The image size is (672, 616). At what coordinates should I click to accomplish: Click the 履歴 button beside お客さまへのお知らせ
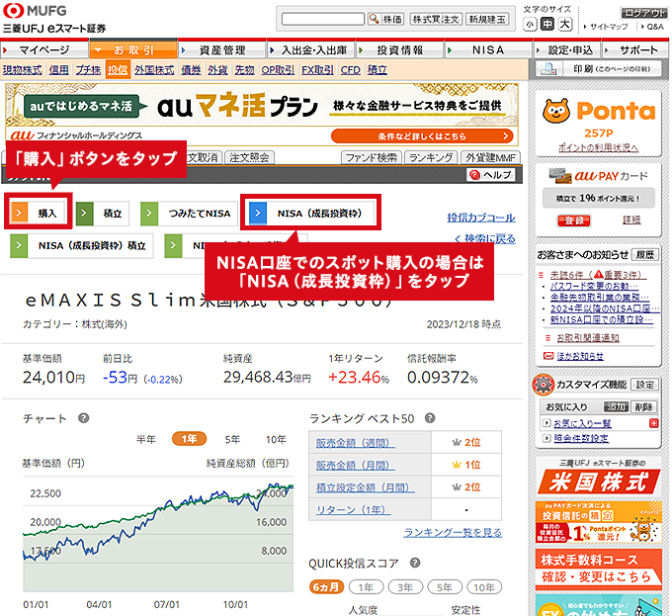click(645, 255)
